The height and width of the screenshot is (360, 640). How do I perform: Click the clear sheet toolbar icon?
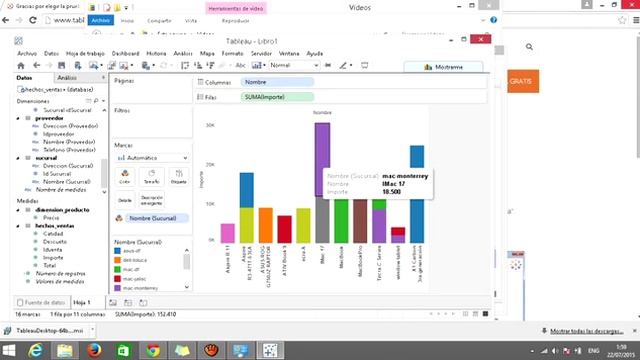(124, 65)
